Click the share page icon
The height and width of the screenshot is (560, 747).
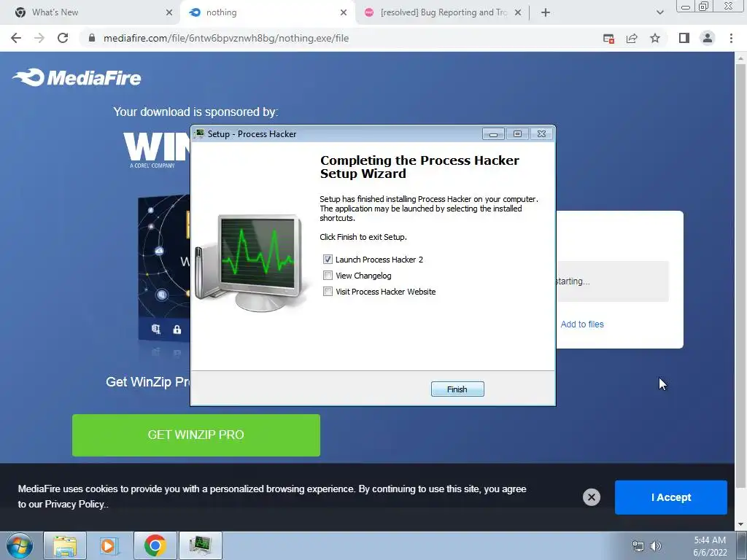(x=632, y=39)
